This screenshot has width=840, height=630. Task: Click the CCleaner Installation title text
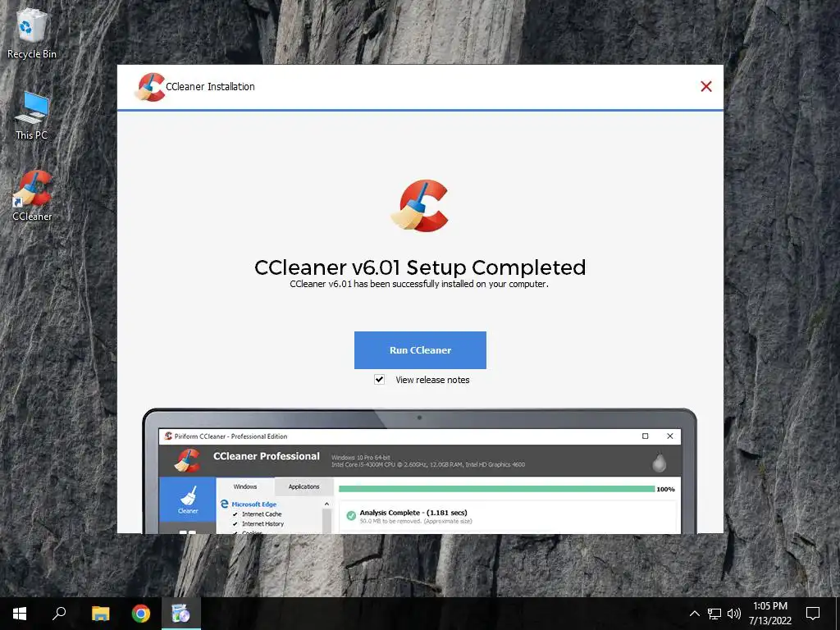click(210, 87)
